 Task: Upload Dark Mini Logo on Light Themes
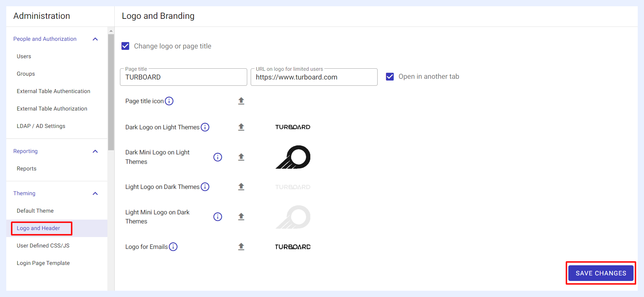coord(241,157)
